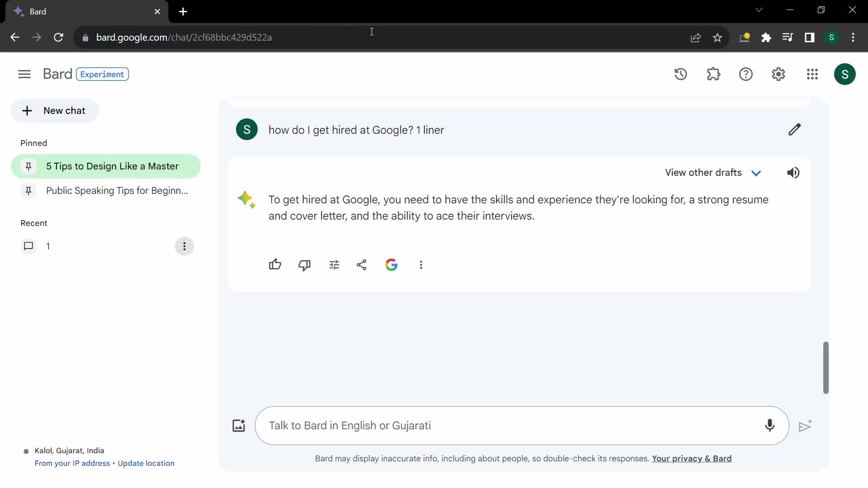This screenshot has width=868, height=488.
Task: Click the thumbs up like icon
Action: [x=275, y=264]
